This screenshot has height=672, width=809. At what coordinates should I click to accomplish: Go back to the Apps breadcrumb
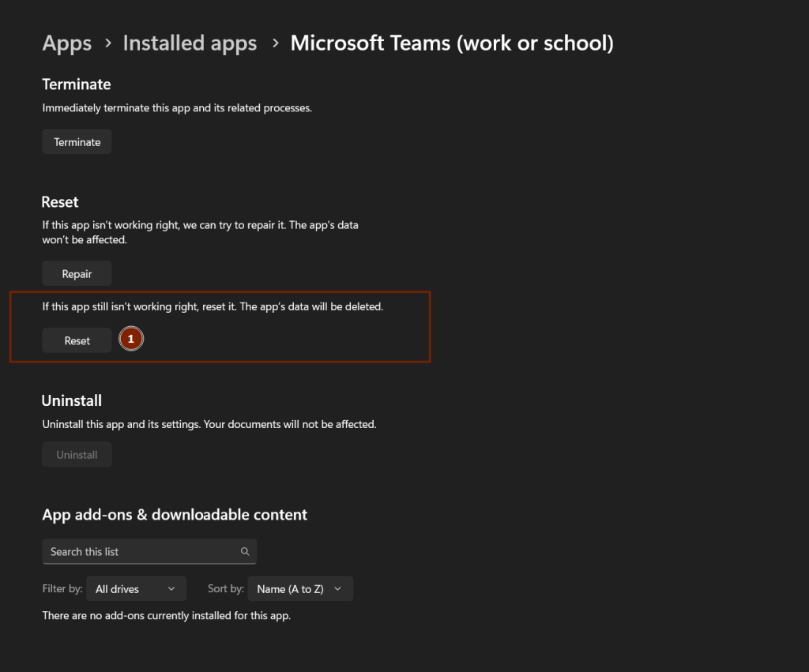67,43
